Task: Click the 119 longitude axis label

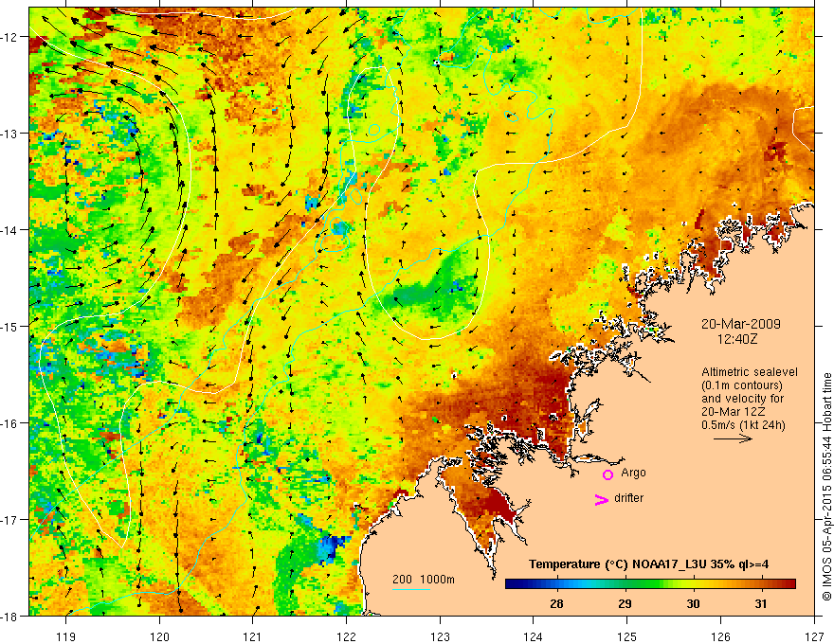Action: (66, 636)
